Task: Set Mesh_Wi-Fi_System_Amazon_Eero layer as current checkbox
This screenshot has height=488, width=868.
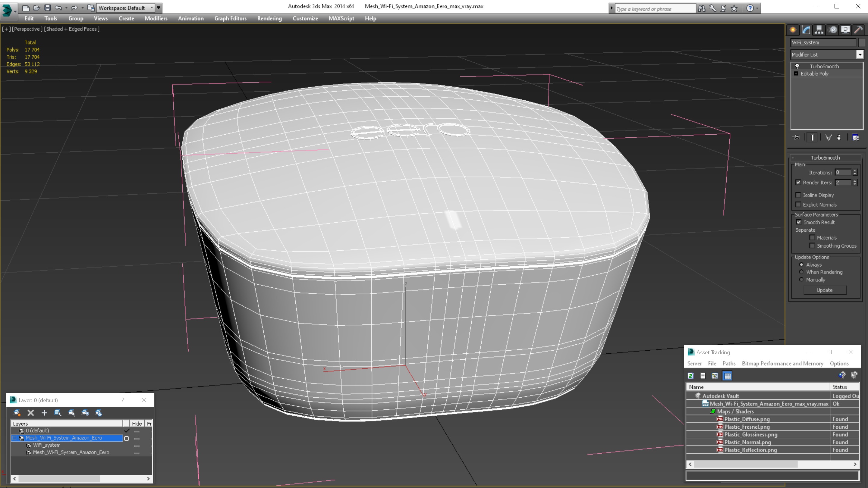Action: 126,438
